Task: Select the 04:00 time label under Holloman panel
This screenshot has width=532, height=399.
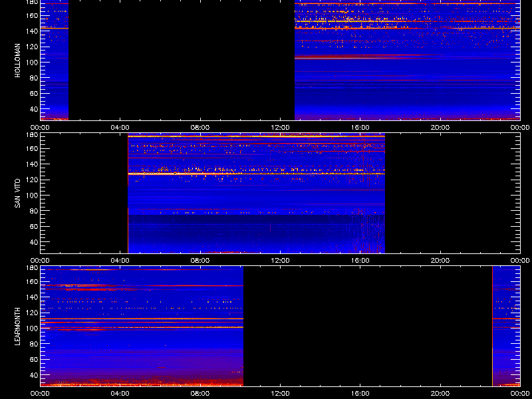Action: [x=120, y=128]
